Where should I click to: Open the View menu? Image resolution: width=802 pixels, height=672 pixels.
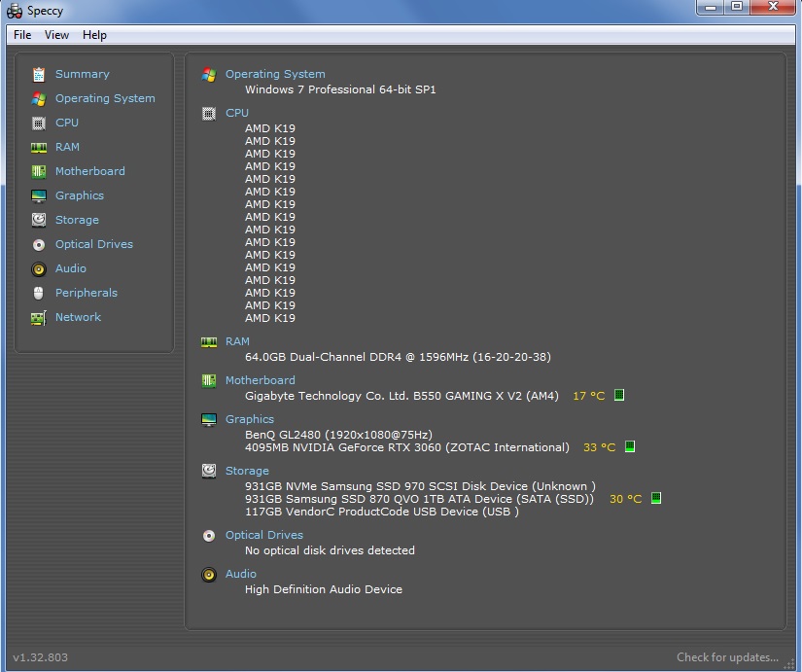coord(56,35)
